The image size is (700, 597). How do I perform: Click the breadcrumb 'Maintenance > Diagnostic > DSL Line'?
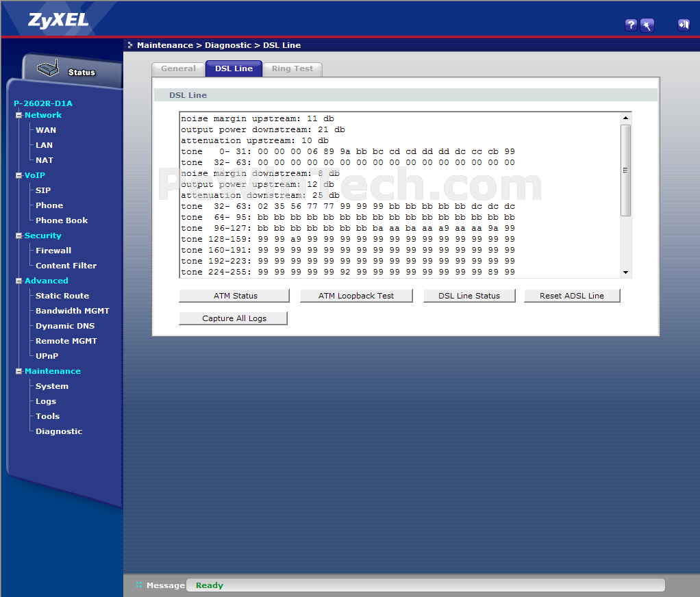(218, 45)
